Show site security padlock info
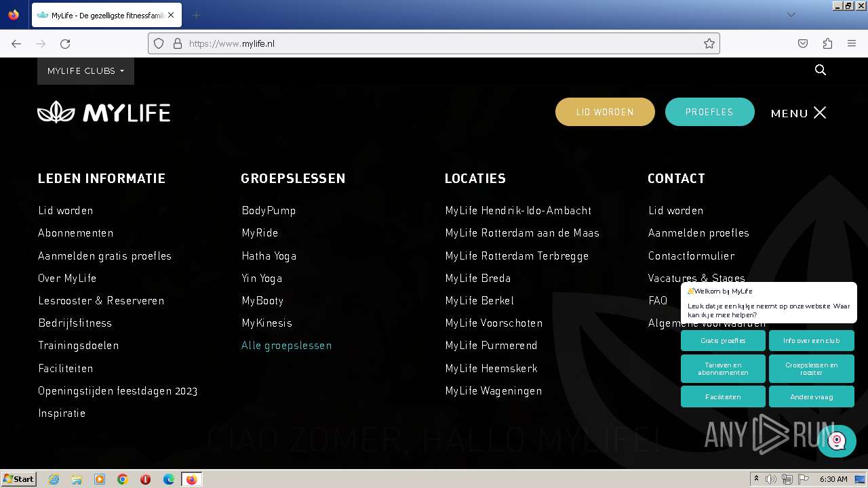Viewport: 868px width, 488px height. (x=178, y=43)
